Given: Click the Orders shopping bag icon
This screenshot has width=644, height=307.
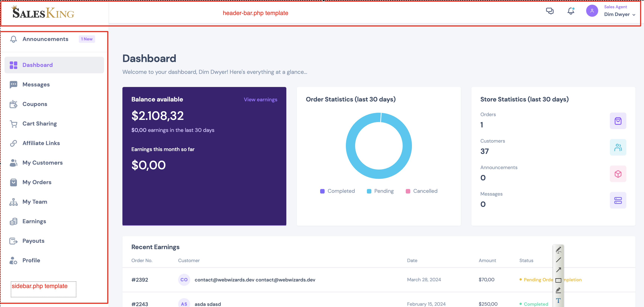Looking at the screenshot, I should tap(618, 121).
